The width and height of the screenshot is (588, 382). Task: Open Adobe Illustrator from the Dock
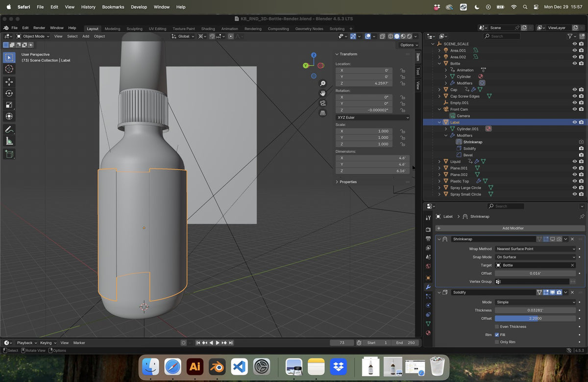195,366
